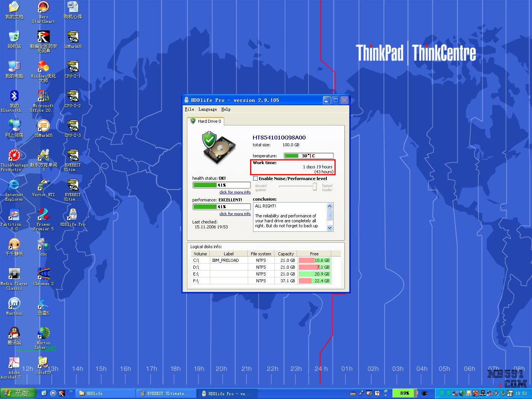This screenshot has width=532, height=399.
Task: Open the CuteFTP desktop icon
Action: [x=43, y=363]
